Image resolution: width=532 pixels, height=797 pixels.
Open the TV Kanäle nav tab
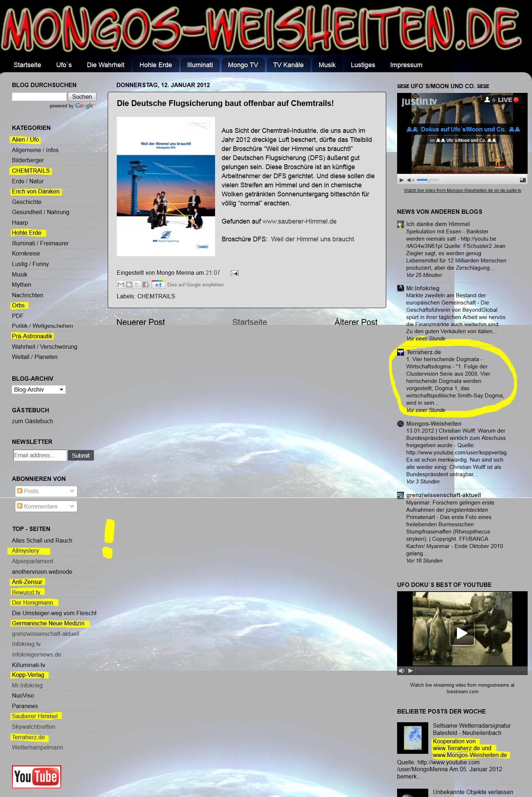(288, 65)
